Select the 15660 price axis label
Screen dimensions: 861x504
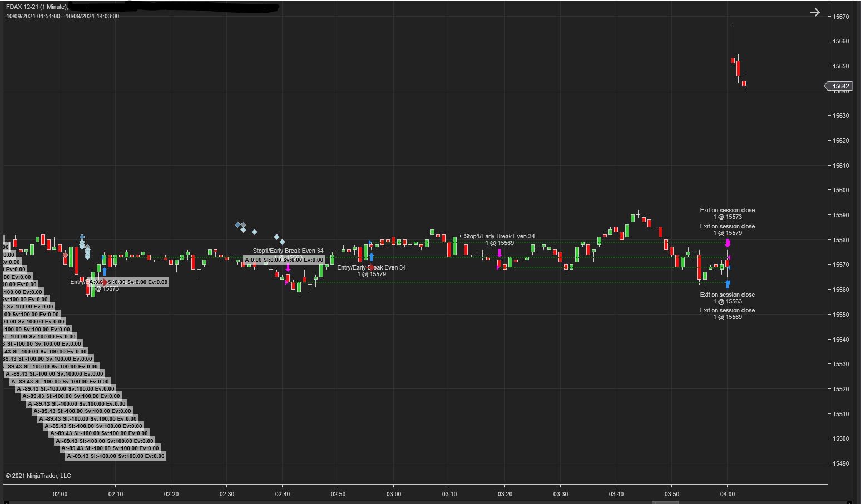pos(841,41)
